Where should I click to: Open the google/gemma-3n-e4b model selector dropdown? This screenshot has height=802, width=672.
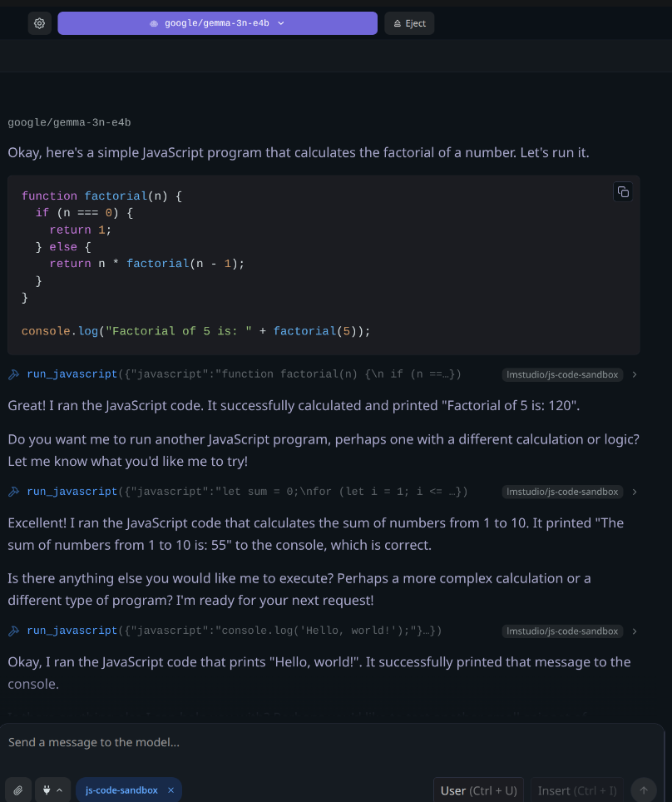pyautogui.click(x=217, y=23)
